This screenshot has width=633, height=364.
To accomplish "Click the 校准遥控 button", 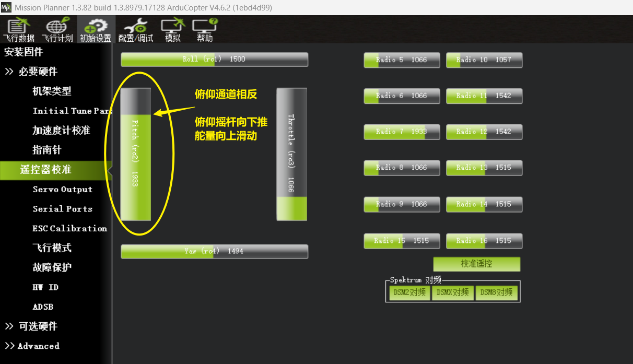I will (476, 264).
